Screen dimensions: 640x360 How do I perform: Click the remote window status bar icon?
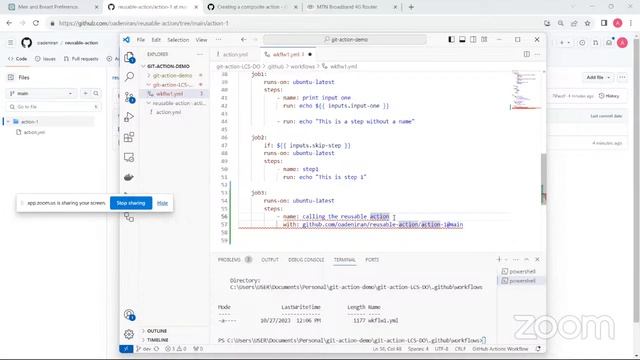(x=126, y=349)
